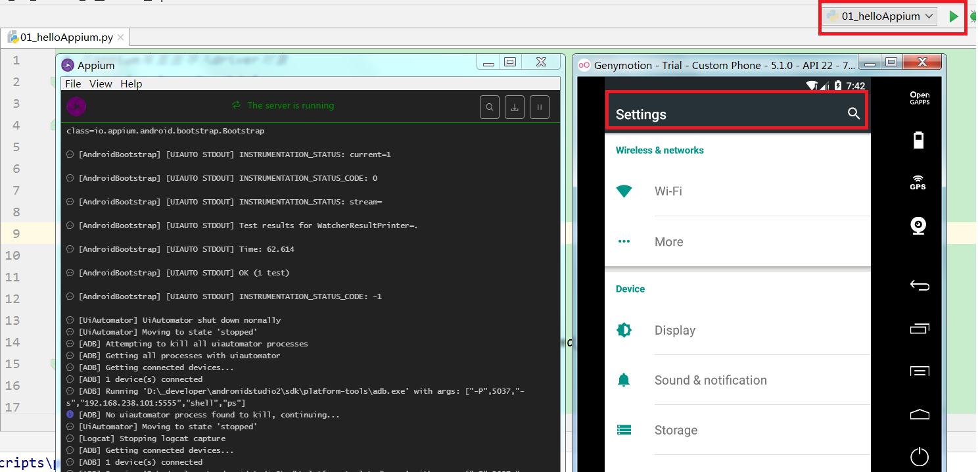Screen dimensions: 980x472
Task: Open the Genymotion camera widget
Action: pyautogui.click(x=918, y=225)
